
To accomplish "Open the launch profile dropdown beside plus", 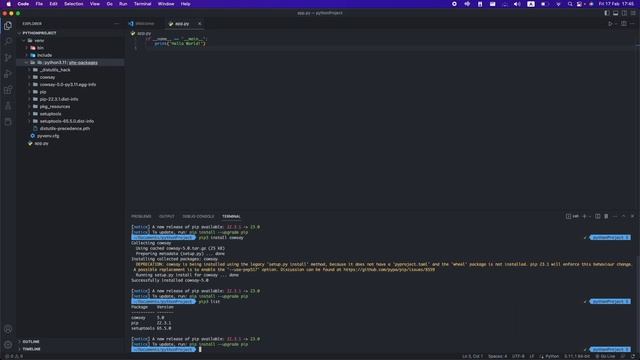I will tap(590, 216).
